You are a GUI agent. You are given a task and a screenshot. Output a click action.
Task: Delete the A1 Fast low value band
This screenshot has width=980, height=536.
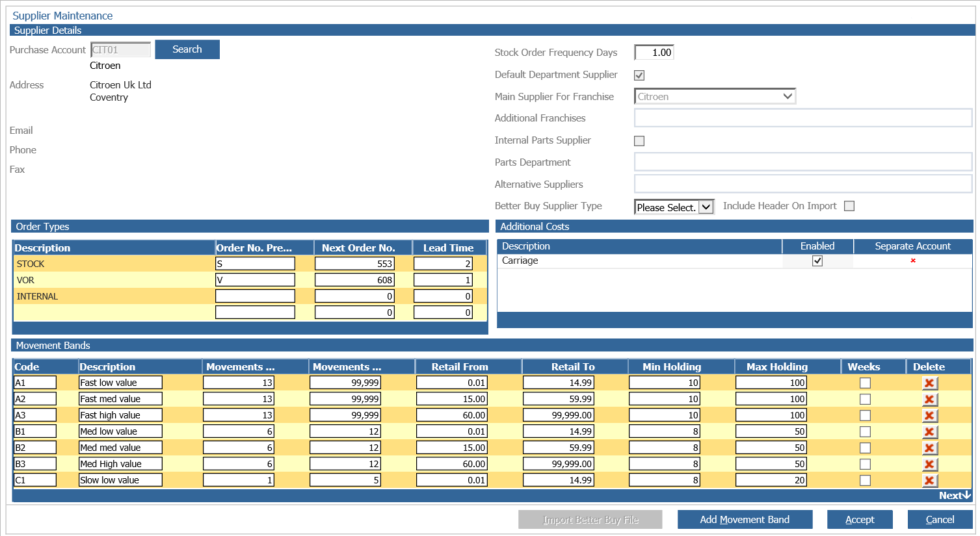coord(929,383)
